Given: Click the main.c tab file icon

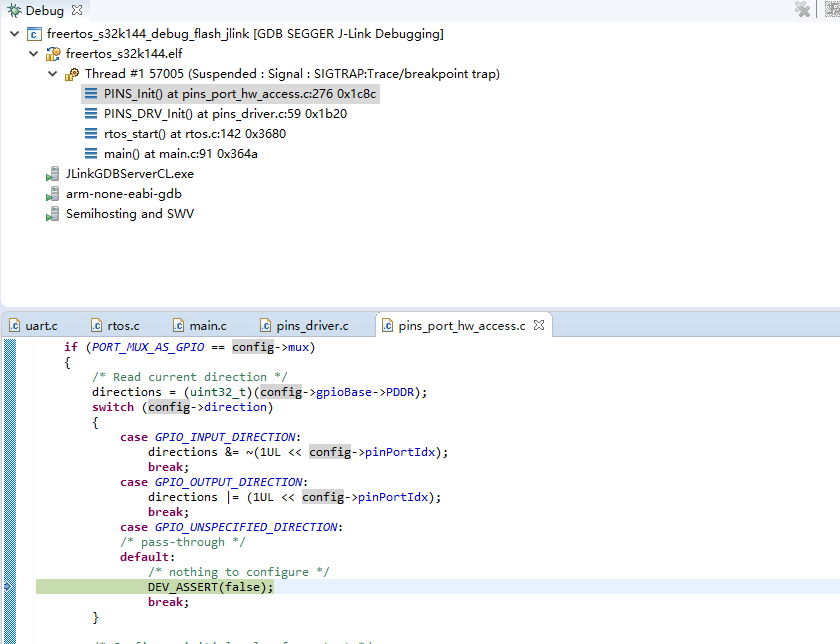Looking at the screenshot, I should click(178, 326).
